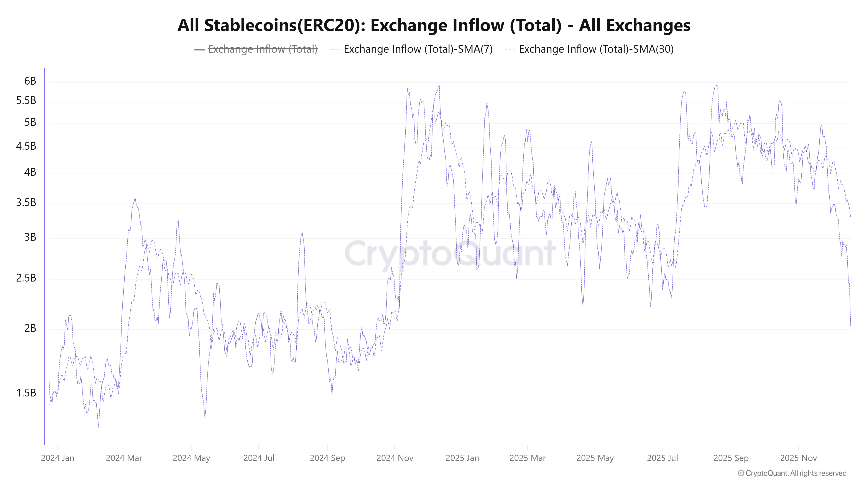Click the dashed line icon beside the SMA(7) legend
The height and width of the screenshot is (488, 868).
[335, 50]
